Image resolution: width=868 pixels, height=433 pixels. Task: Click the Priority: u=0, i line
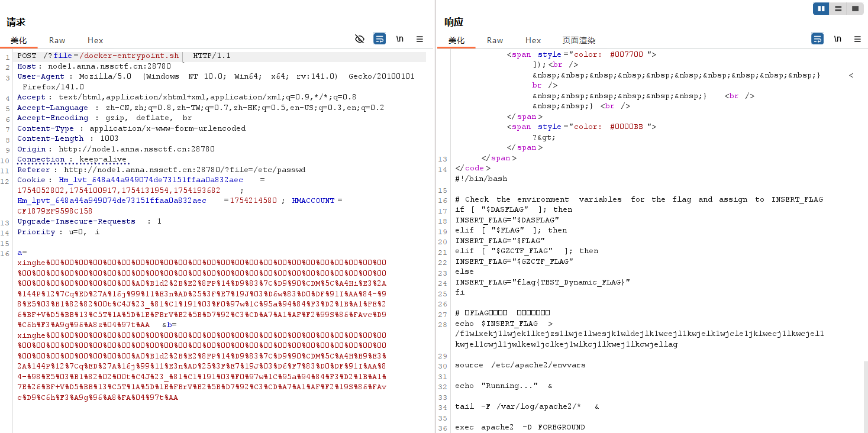pyautogui.click(x=59, y=232)
